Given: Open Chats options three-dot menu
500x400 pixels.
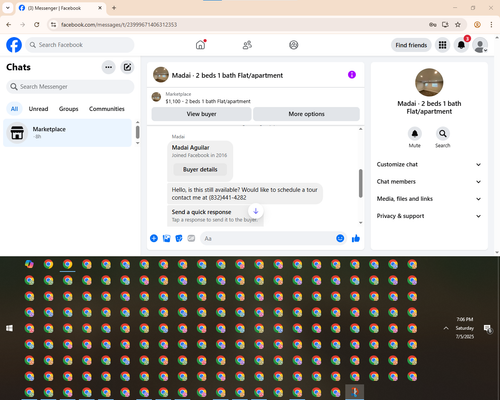Looking at the screenshot, I should tap(108, 67).
